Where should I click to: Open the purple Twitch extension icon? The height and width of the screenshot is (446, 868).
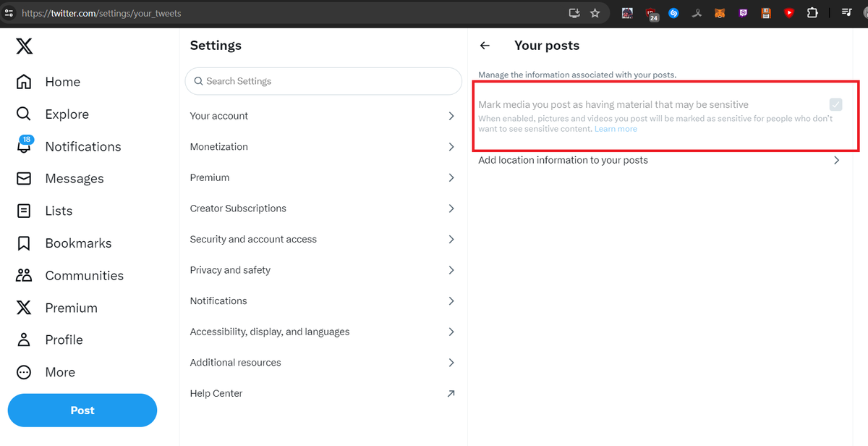(x=743, y=13)
